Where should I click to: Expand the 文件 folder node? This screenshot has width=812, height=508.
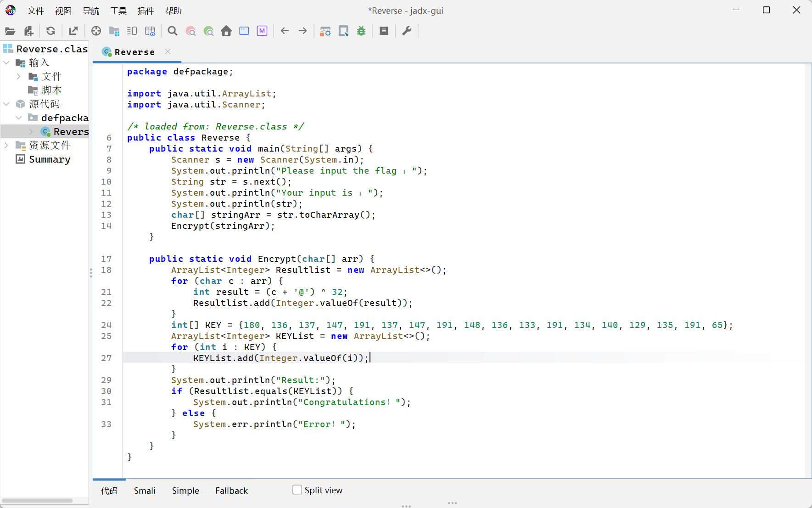(x=19, y=76)
